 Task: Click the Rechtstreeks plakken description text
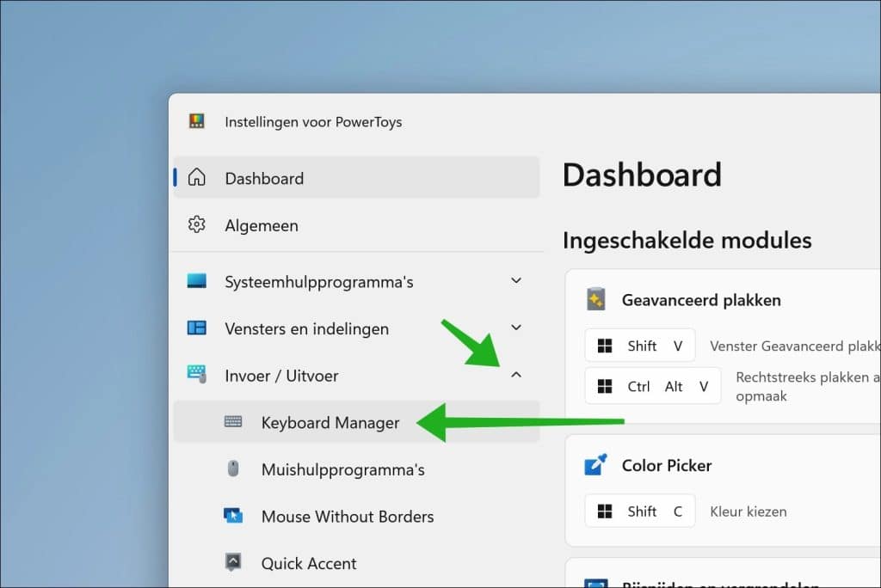pos(808,386)
